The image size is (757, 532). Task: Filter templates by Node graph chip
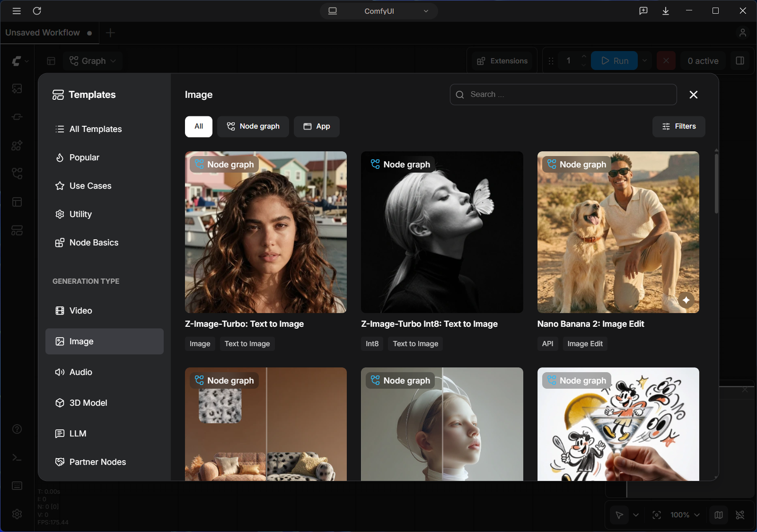pos(253,127)
